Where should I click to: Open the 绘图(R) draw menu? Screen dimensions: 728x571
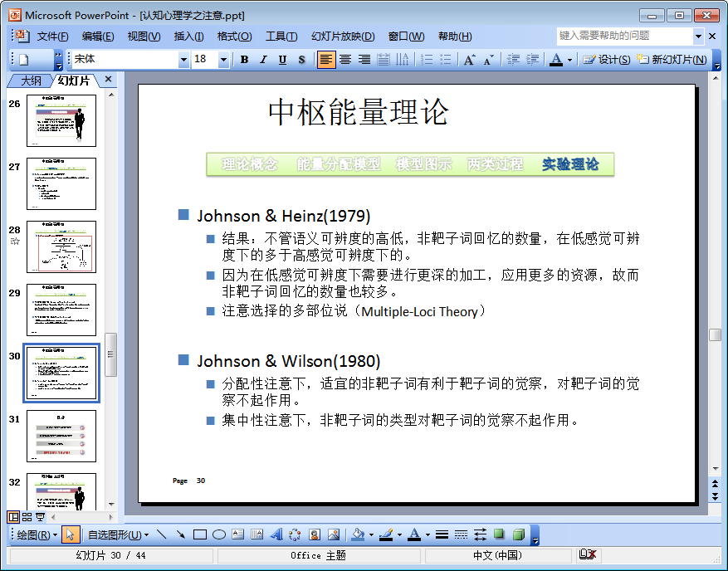click(x=37, y=534)
